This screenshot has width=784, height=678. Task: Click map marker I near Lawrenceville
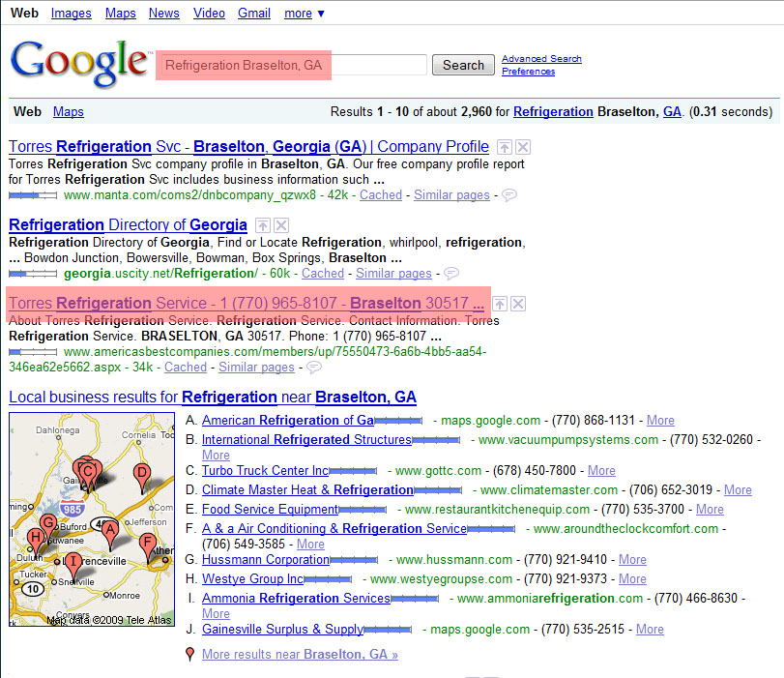click(x=73, y=565)
